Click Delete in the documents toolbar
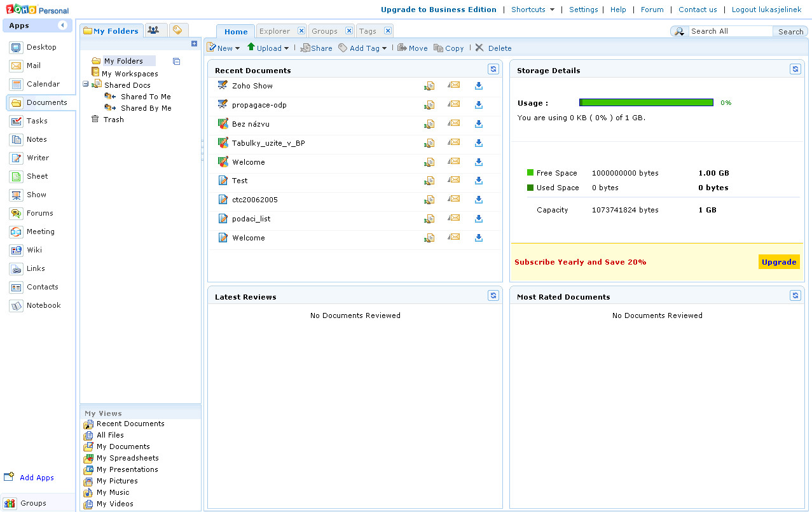 [x=493, y=48]
